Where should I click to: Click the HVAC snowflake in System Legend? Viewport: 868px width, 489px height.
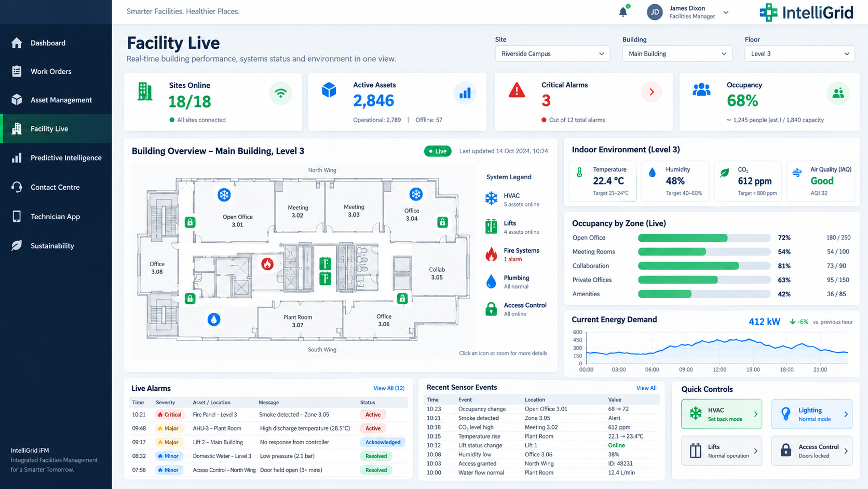point(491,199)
